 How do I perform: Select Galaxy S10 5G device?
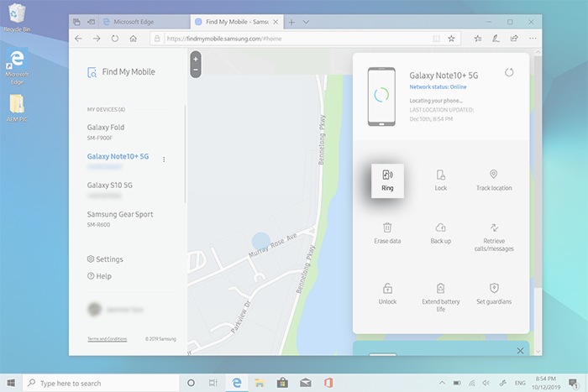[109, 190]
